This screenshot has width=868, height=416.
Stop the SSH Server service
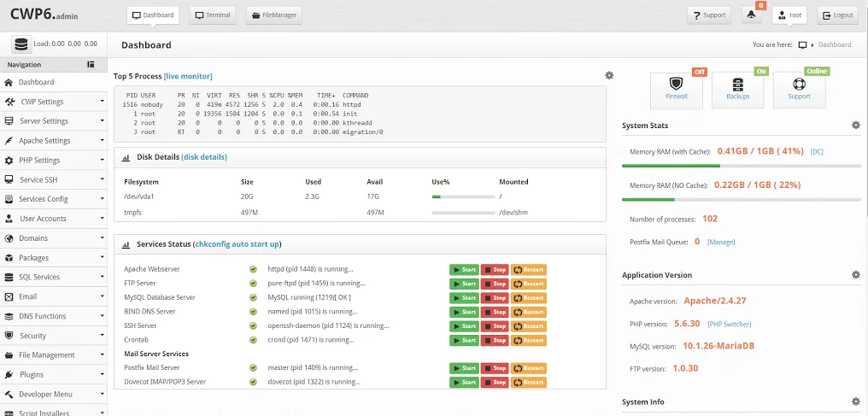(495, 325)
